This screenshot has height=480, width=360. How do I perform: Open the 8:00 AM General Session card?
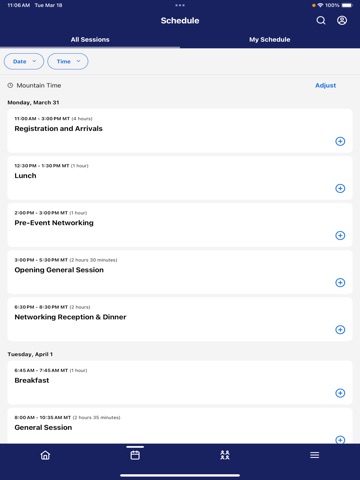(x=180, y=426)
